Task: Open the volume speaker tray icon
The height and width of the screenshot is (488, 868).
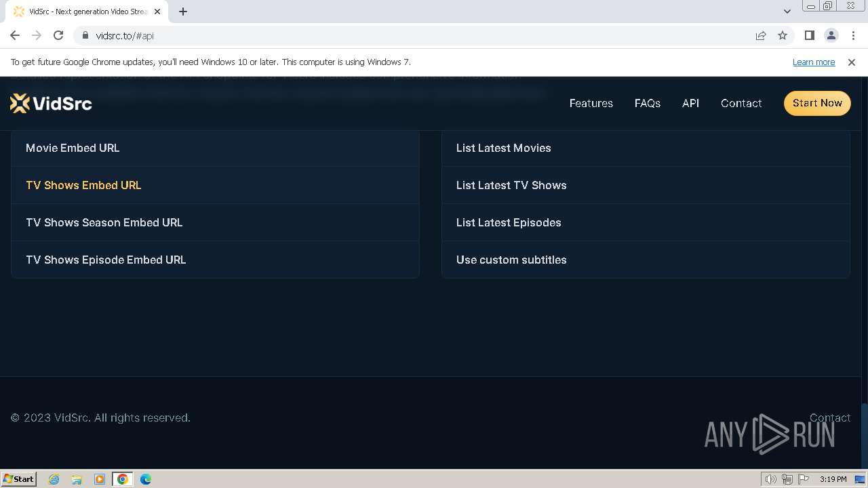Action: [770, 479]
